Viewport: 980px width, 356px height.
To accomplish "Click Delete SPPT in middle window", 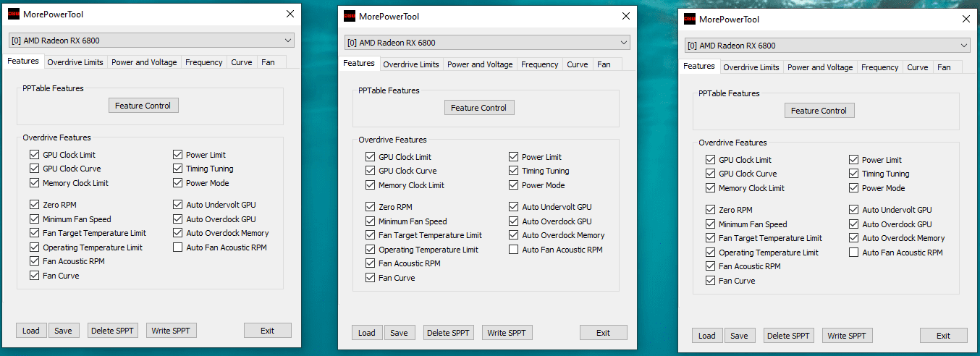I will [449, 333].
